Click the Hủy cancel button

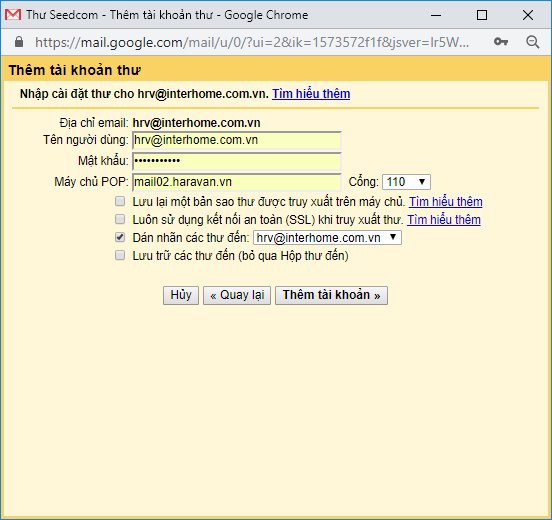(x=181, y=295)
